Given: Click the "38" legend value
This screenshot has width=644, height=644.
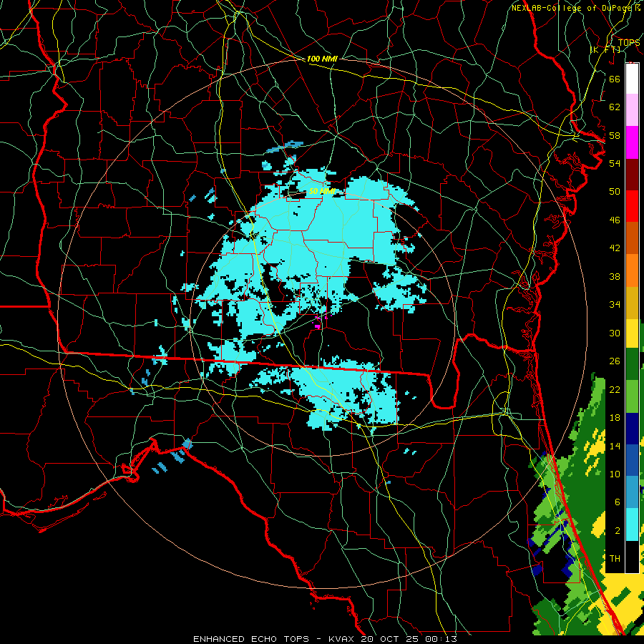Looking at the screenshot, I should (615, 276).
